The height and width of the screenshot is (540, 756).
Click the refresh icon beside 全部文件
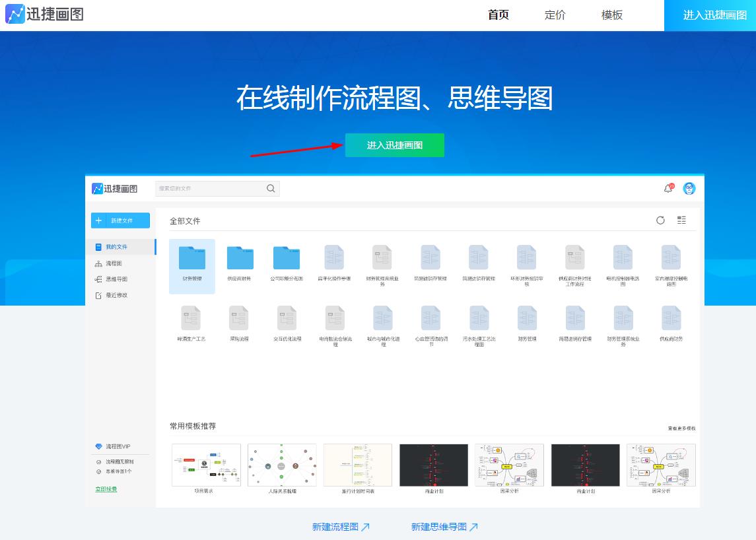(660, 220)
